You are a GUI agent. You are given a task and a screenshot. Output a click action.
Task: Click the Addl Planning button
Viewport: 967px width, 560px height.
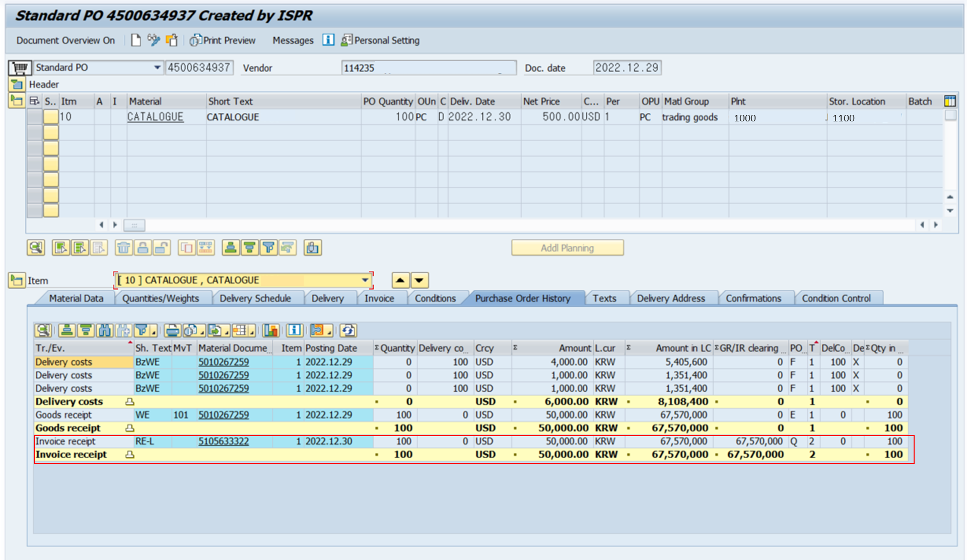567,247
